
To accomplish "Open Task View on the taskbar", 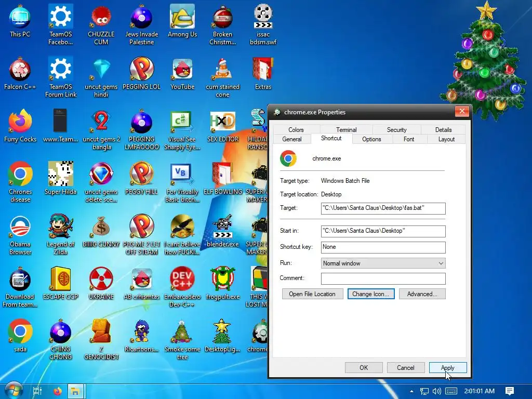I will pos(37,391).
